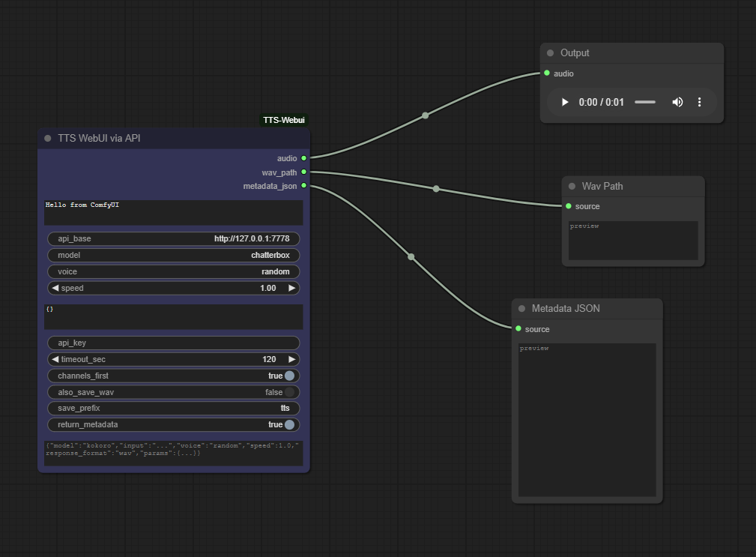Increase timeout_sec with the right arrow

pos(291,359)
